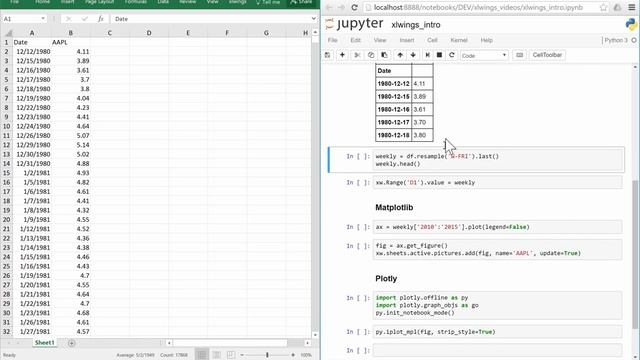Select column B header in Excel
This screenshot has height=360, width=640.
(x=71, y=33)
